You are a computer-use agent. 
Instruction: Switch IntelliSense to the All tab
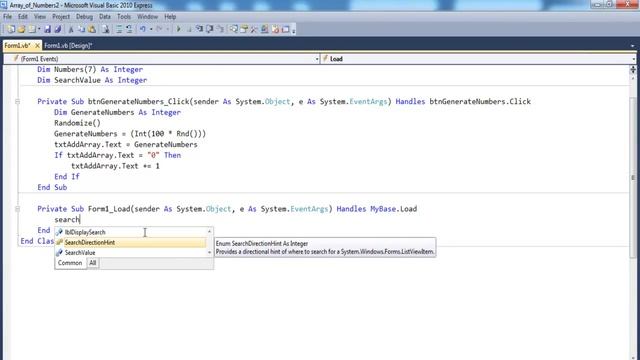(93, 263)
